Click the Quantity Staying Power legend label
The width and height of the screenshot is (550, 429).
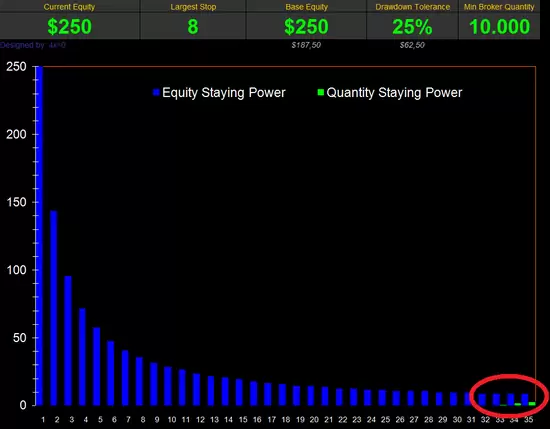pos(394,93)
